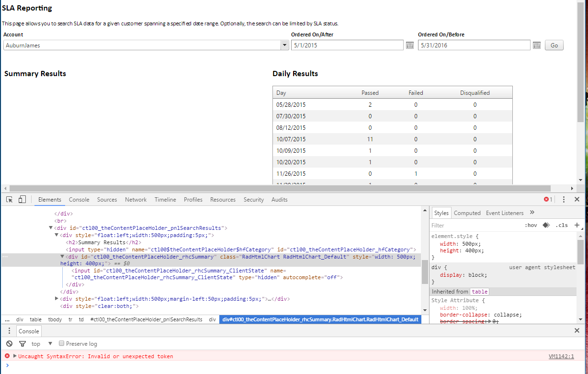Open the Computed styles tab
This screenshot has height=374, width=588.
tap(467, 213)
